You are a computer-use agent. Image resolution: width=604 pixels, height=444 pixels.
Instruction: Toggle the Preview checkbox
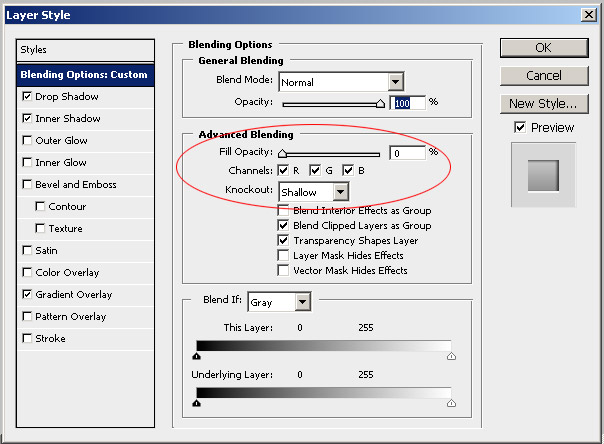(520, 127)
